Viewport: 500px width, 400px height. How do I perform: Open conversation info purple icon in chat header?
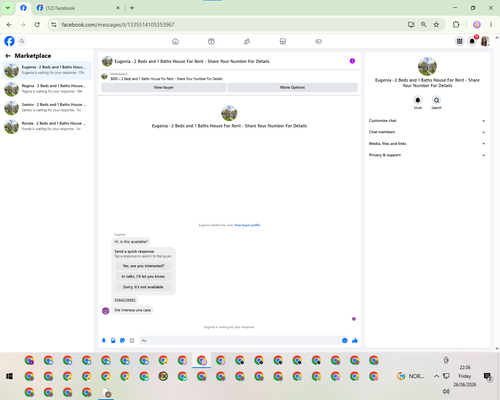click(352, 61)
